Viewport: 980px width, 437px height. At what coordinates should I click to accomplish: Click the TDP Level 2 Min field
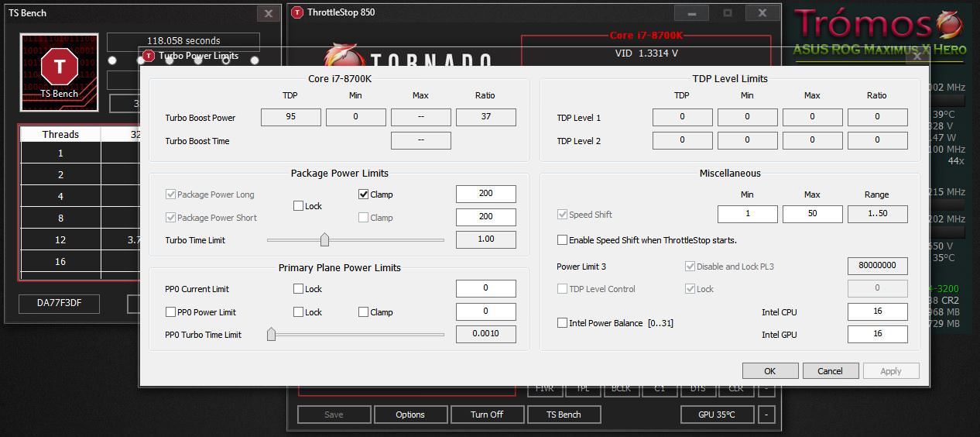tap(747, 141)
